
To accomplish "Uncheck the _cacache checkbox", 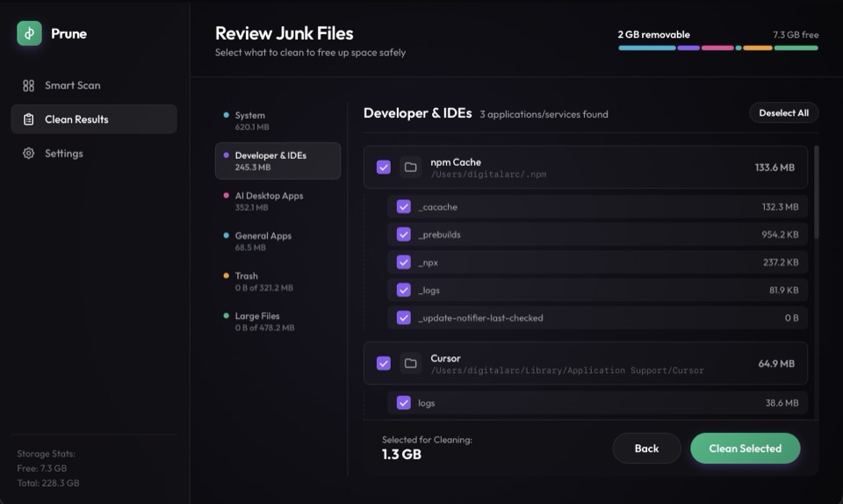I will tap(404, 207).
